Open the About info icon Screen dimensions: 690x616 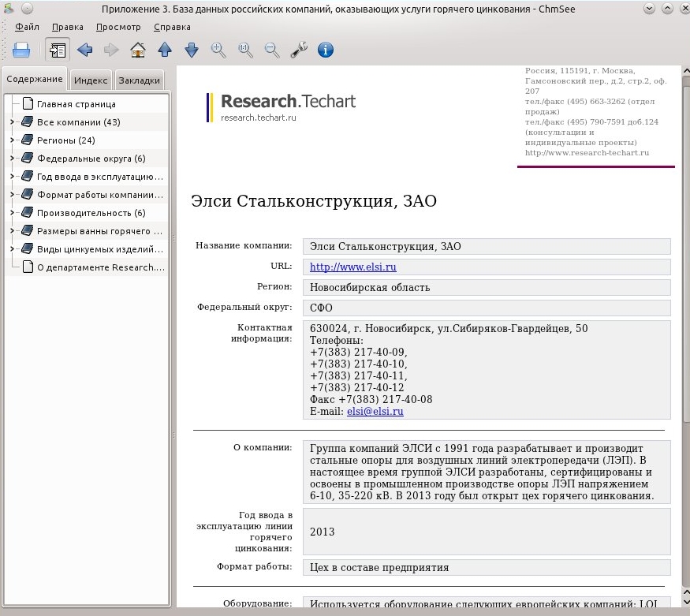coord(326,50)
